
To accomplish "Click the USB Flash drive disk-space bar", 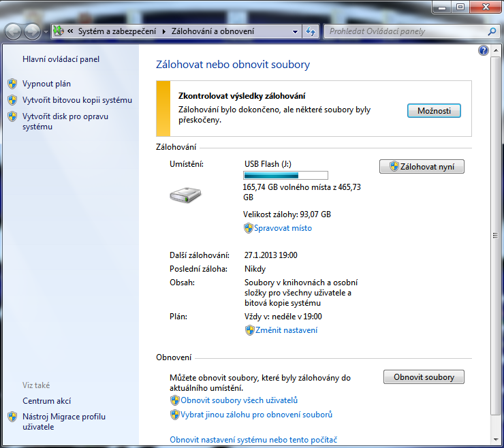I will coord(286,175).
